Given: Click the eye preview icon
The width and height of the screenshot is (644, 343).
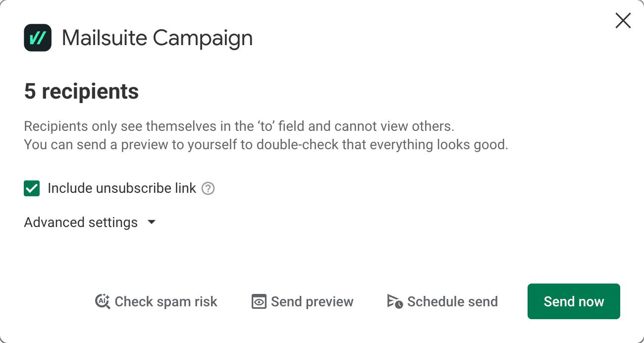Looking at the screenshot, I should [259, 301].
